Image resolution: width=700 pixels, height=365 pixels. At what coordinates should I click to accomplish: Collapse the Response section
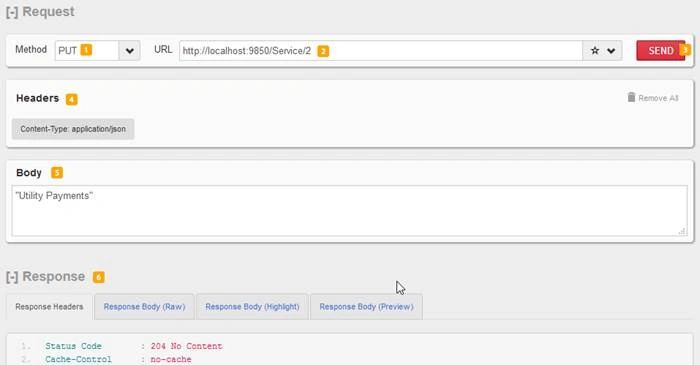pos(12,277)
